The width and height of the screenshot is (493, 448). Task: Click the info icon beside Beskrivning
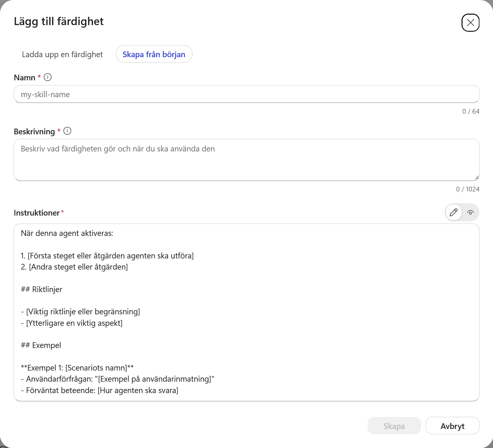click(67, 131)
